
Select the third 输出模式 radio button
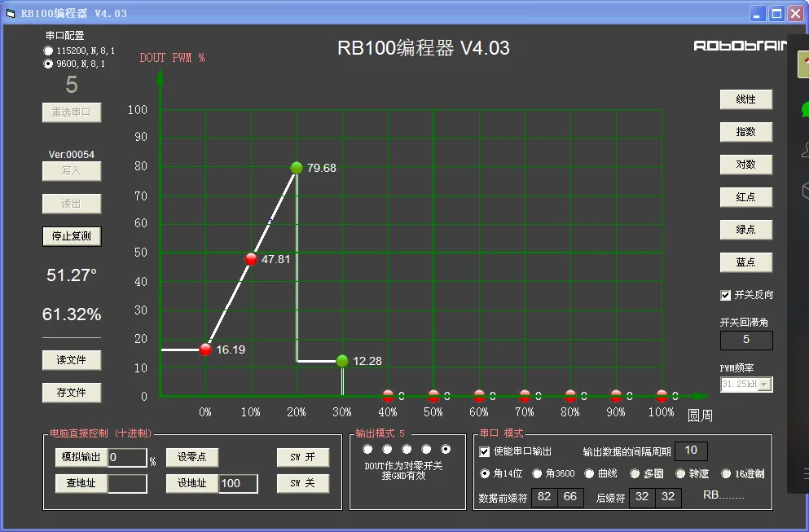407,450
